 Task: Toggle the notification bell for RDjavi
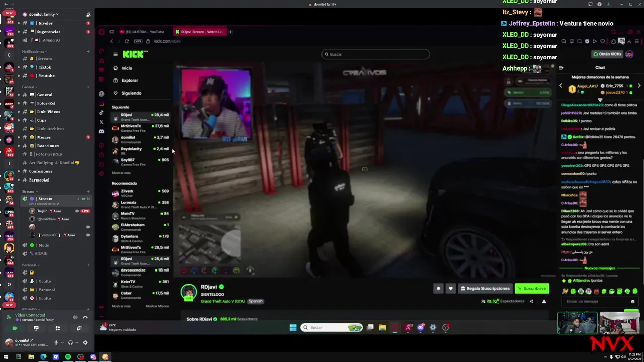pyautogui.click(x=438, y=289)
